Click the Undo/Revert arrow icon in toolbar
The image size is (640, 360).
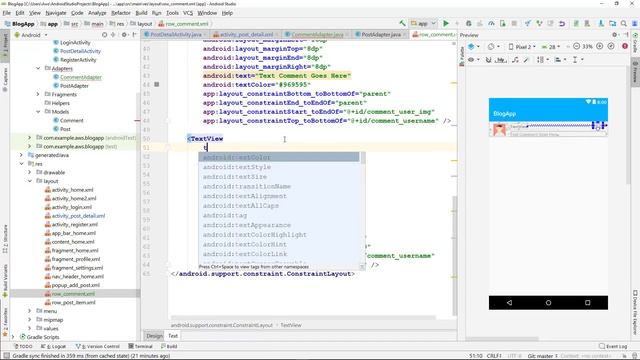click(x=562, y=24)
